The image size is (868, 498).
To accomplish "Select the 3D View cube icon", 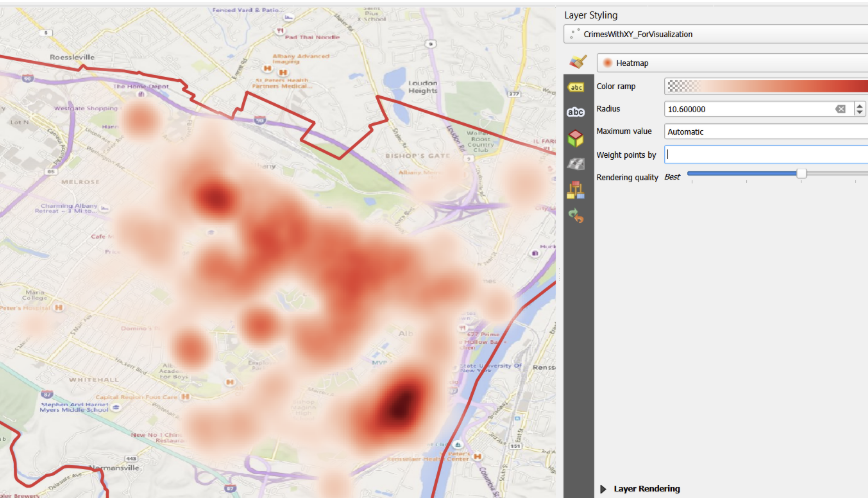I will tap(576, 138).
